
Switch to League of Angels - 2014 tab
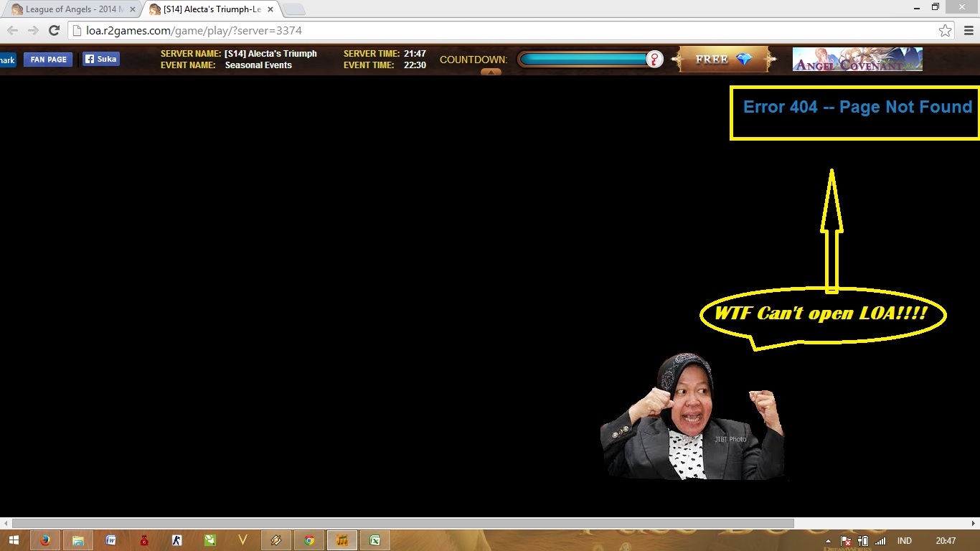pos(72,9)
